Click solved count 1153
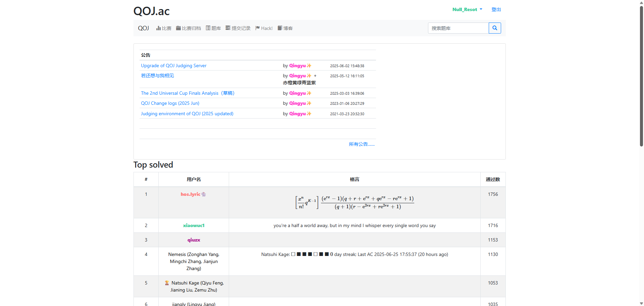This screenshot has height=306, width=644. pyautogui.click(x=493, y=240)
